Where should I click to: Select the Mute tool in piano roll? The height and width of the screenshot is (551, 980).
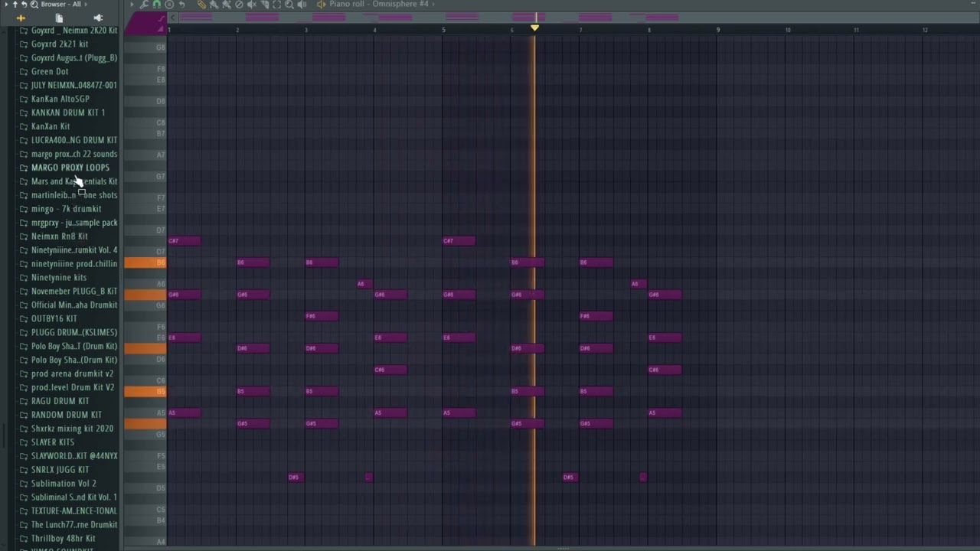coord(251,5)
